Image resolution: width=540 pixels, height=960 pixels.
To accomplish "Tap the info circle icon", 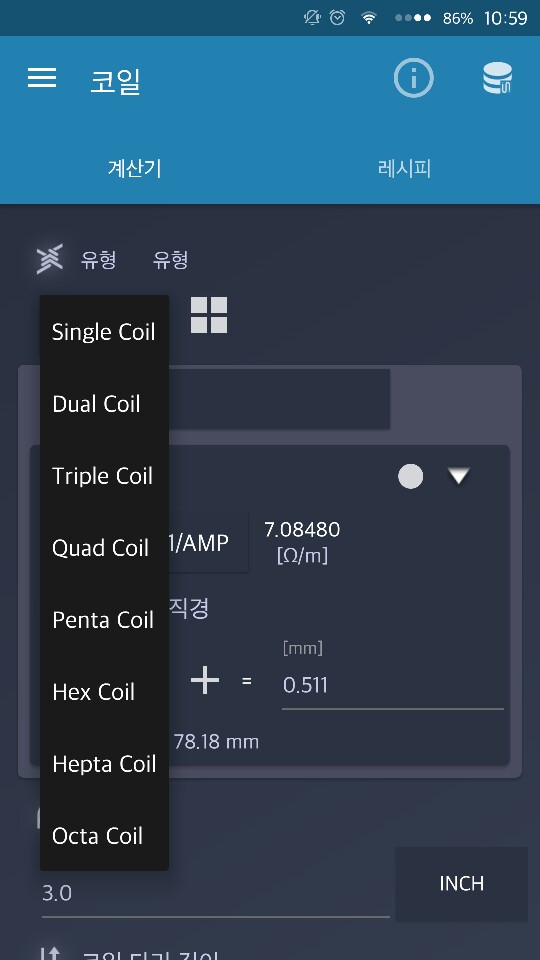I will pos(413,78).
